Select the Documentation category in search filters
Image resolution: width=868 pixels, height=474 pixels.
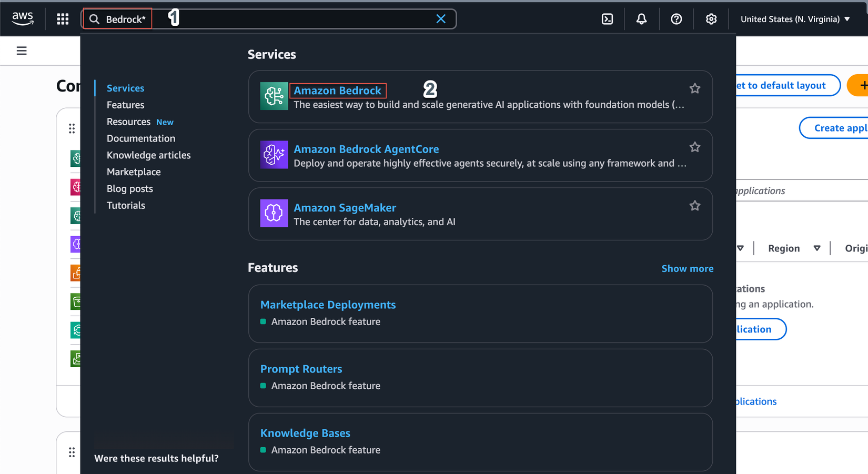141,138
